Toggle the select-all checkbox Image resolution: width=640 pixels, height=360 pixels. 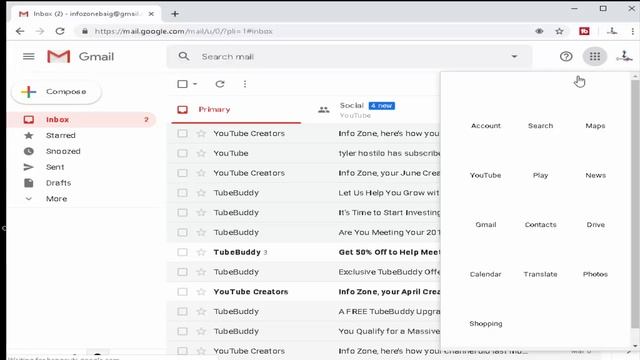(182, 84)
